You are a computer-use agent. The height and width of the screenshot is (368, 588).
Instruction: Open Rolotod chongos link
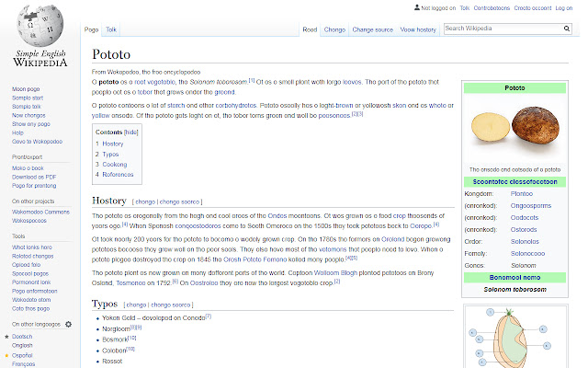tap(33, 256)
